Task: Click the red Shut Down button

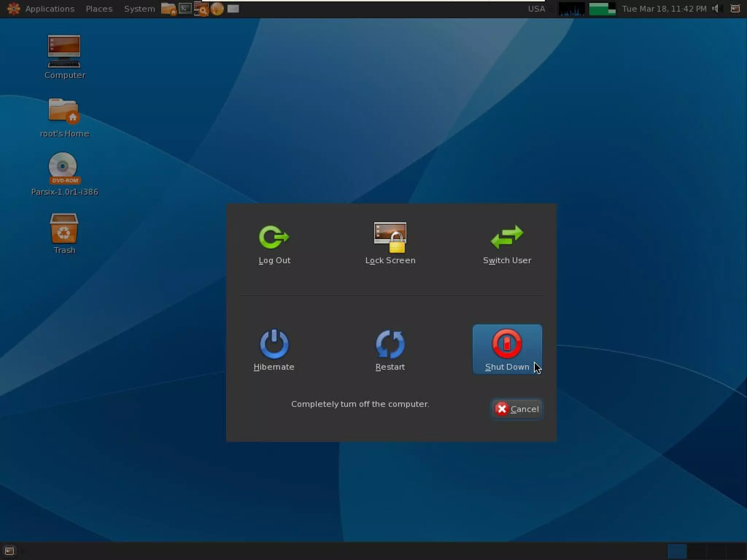Action: [x=507, y=349]
